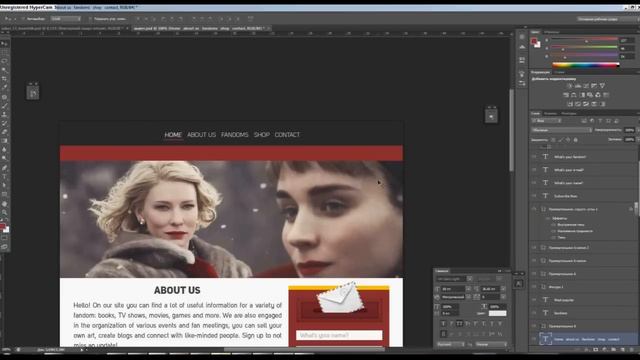640x360 pixels.
Task: Select the Clone Stamp tool
Action: click(x=4, y=115)
